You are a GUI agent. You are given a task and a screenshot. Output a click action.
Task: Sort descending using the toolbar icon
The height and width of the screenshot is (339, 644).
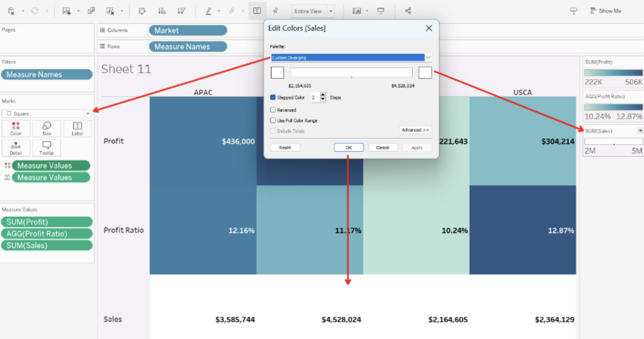click(x=182, y=11)
